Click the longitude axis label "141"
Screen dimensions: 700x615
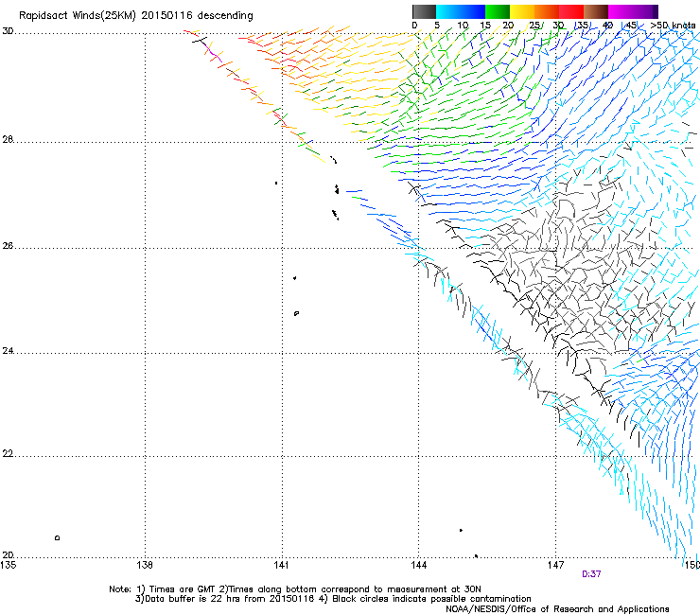(x=282, y=565)
